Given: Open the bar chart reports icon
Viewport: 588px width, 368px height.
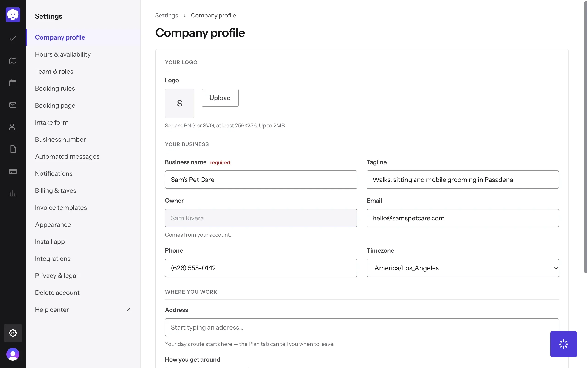Looking at the screenshot, I should (13, 193).
